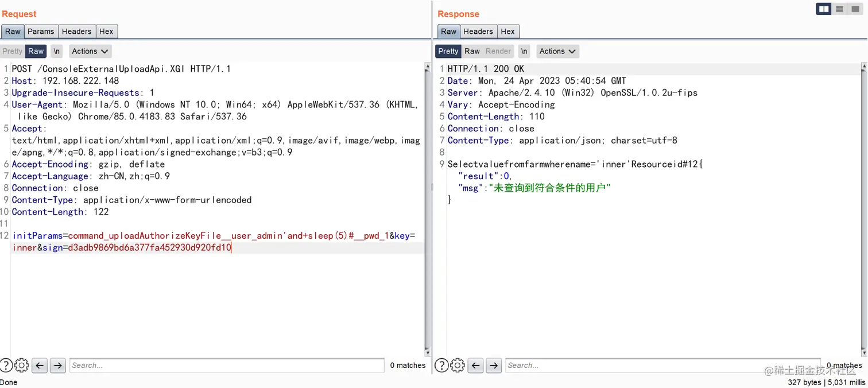The width and height of the screenshot is (868, 388).
Task: Click the 327 bytes | 5,031 millis status
Action: coord(827,382)
